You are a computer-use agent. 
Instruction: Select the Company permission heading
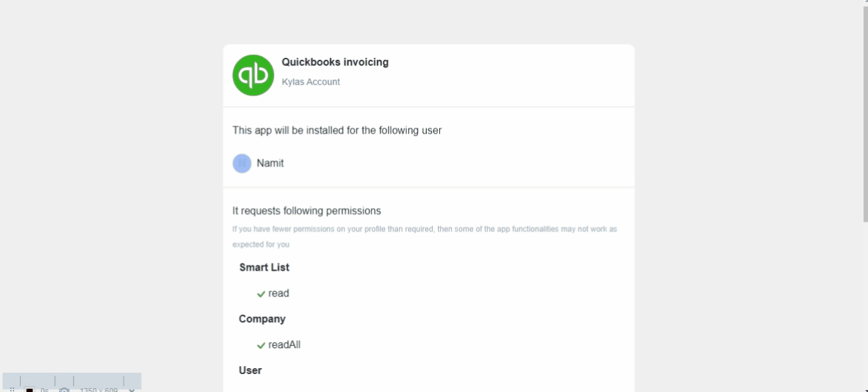point(262,319)
